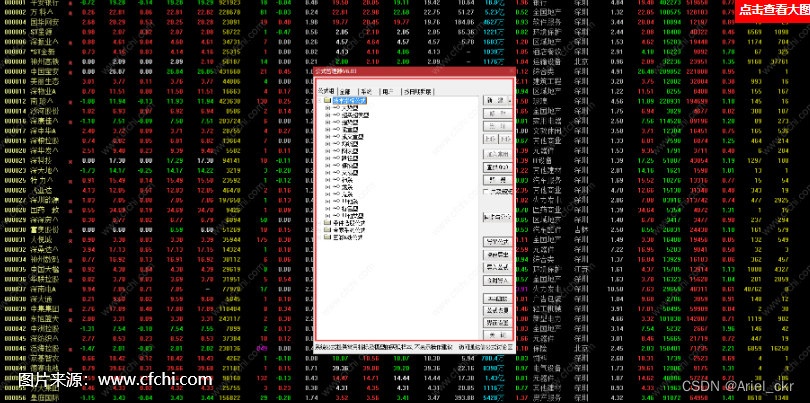
Task: Expand the 超买超卖型 category node
Action: click(328, 115)
